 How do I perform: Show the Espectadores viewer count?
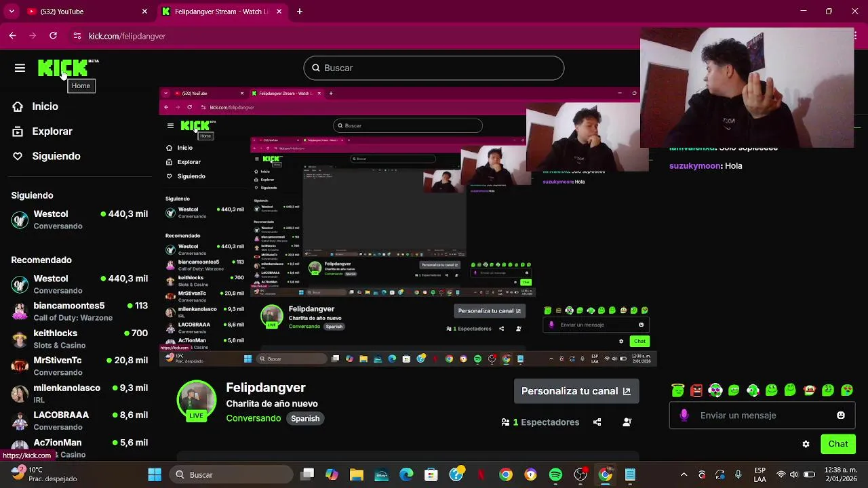pyautogui.click(x=540, y=422)
